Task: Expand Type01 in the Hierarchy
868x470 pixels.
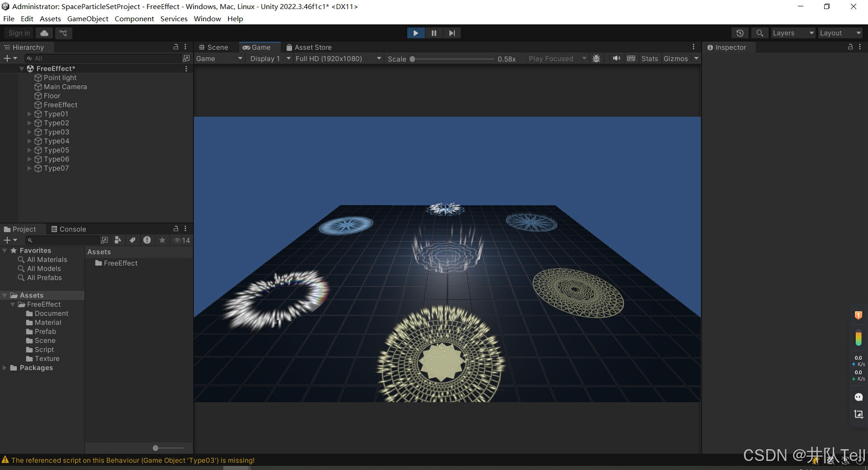Action: (29, 114)
